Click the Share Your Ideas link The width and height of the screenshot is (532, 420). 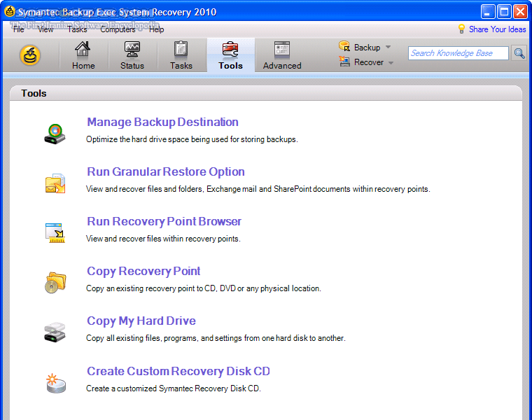pyautogui.click(x=498, y=29)
